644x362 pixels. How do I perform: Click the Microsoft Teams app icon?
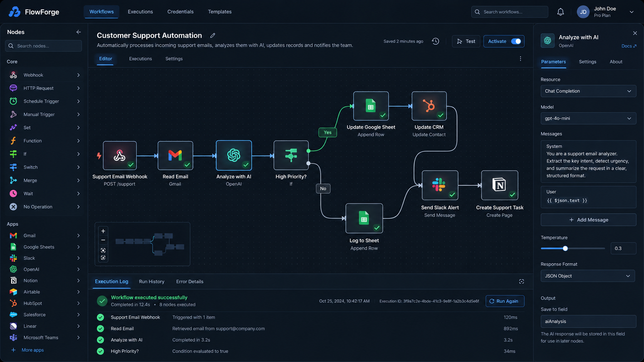pyautogui.click(x=13, y=337)
